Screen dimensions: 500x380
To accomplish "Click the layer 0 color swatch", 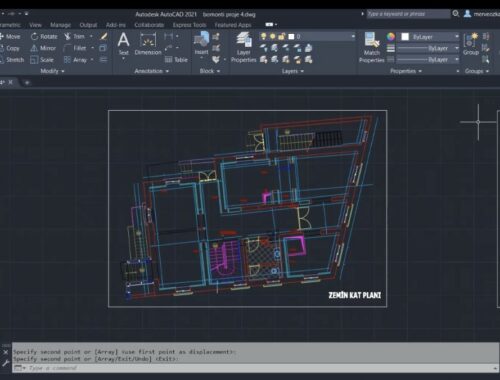I will (291, 36).
